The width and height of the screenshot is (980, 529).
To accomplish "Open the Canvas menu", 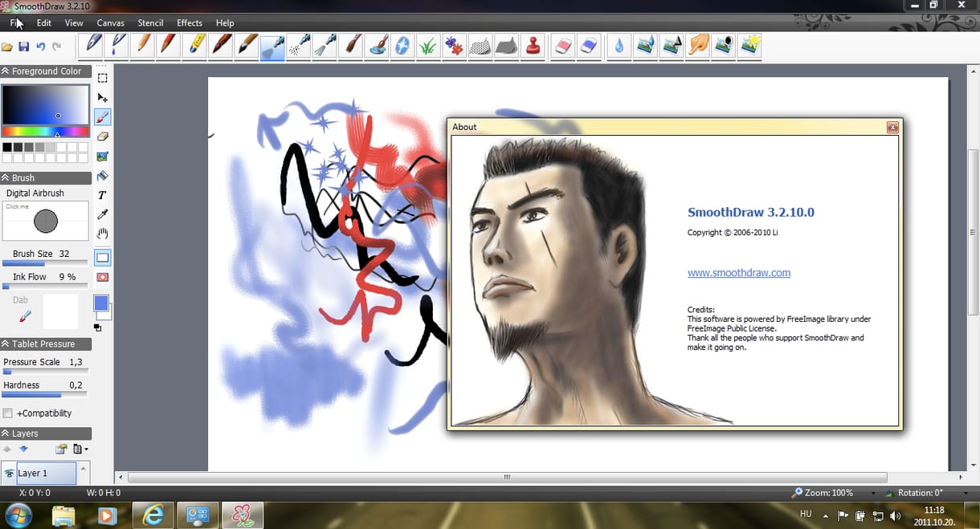I will pyautogui.click(x=111, y=23).
